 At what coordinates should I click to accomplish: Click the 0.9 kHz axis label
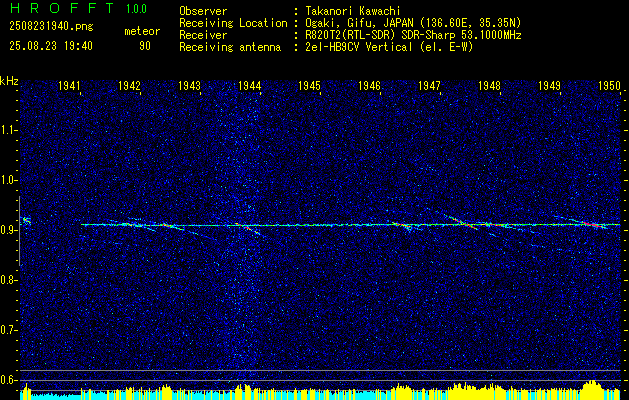click(x=8, y=230)
